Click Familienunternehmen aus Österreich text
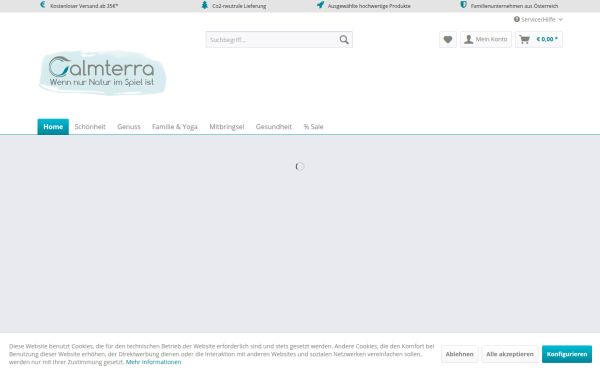The height and width of the screenshot is (375, 600). [514, 6]
